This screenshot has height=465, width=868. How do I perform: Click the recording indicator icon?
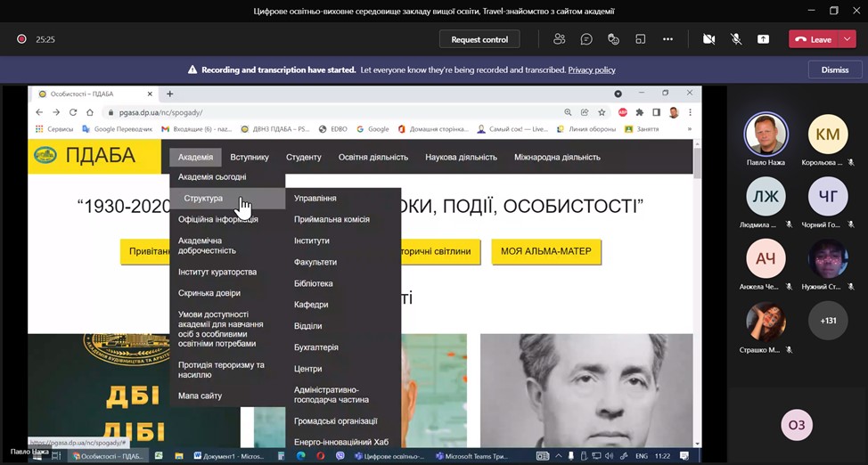pos(21,39)
